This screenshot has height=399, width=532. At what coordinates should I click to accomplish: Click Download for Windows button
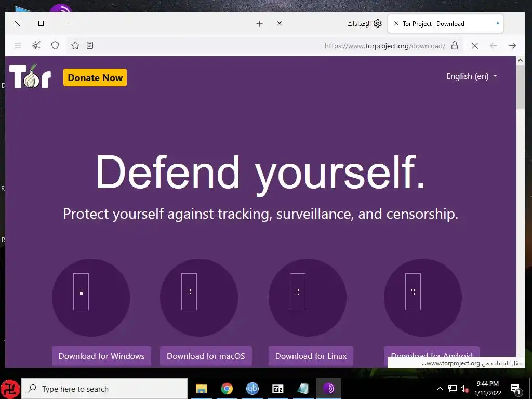point(101,356)
